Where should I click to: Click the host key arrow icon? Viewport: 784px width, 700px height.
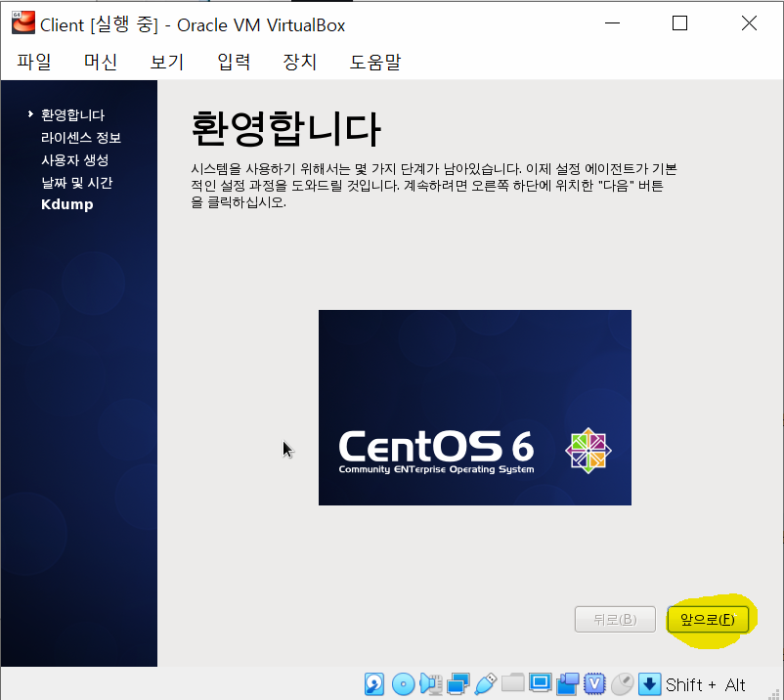pyautogui.click(x=649, y=684)
